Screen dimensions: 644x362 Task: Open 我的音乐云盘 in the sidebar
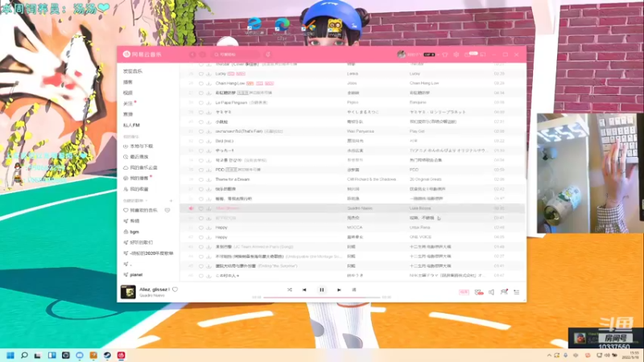(x=143, y=167)
